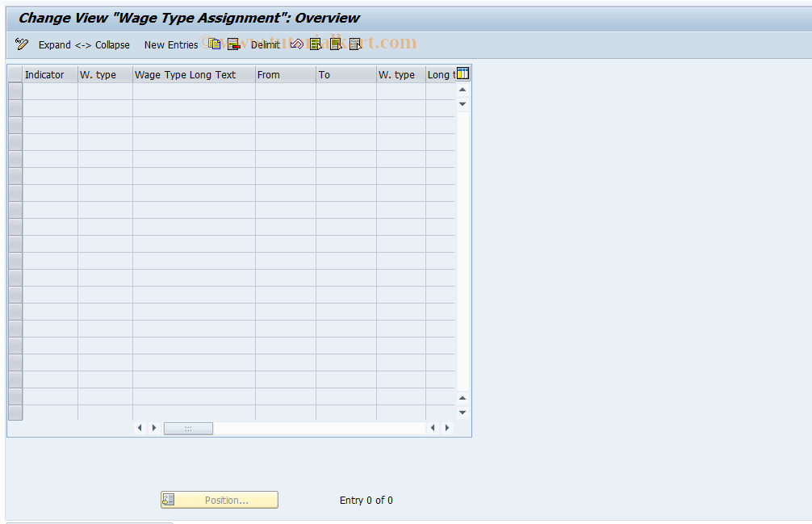Viewport: 812px width, 524px height.
Task: Click left arrow of first horizontal scrollbar
Action: click(140, 428)
